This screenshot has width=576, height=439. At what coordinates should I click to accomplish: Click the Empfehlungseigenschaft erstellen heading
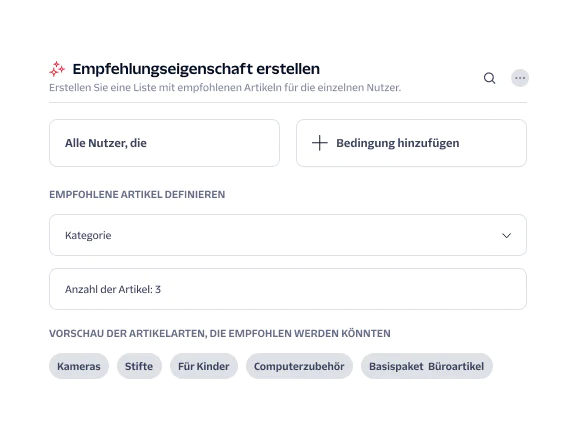[x=196, y=69]
